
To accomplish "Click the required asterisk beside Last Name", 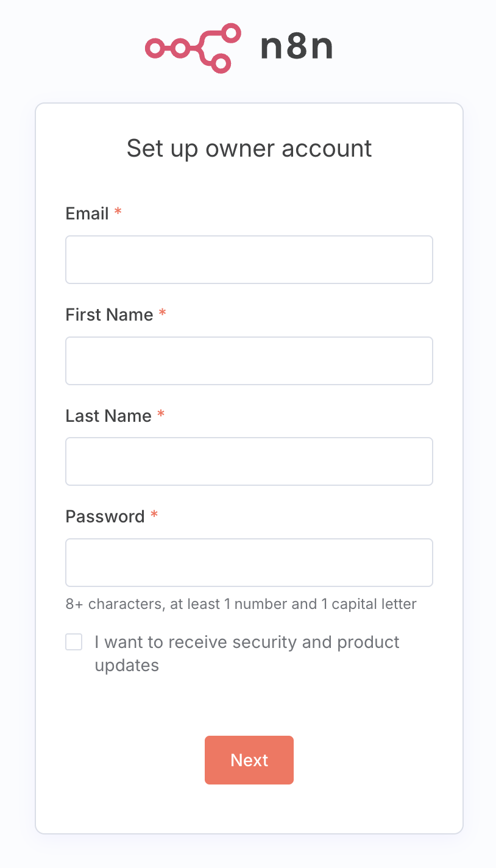I will 161,414.
